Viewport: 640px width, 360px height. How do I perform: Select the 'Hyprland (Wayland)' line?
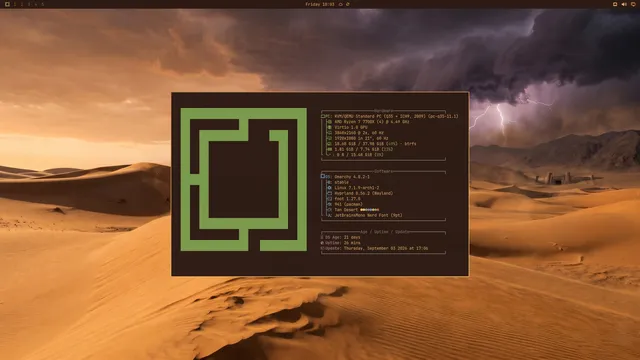pos(364,193)
